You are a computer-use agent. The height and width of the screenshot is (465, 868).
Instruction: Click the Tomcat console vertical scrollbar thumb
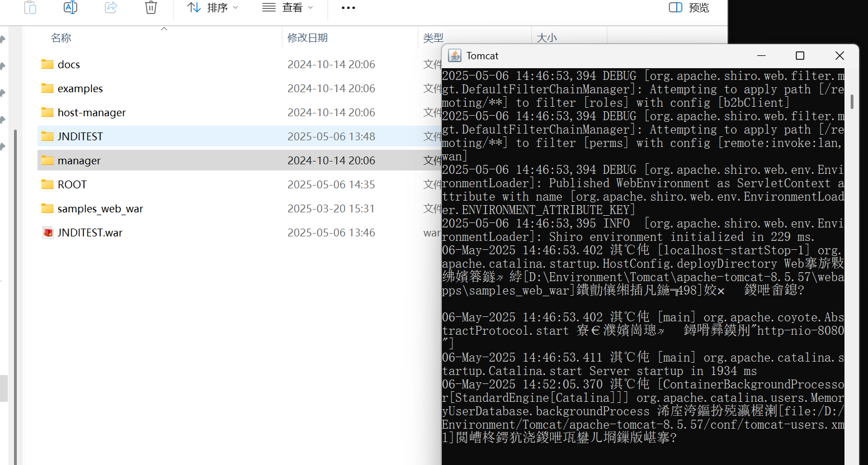852,101
